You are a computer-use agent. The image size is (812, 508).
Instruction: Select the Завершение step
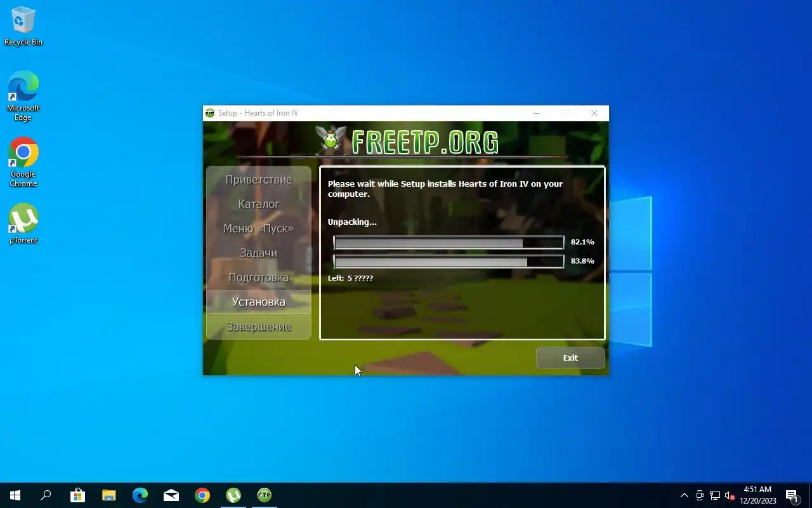[x=259, y=326]
